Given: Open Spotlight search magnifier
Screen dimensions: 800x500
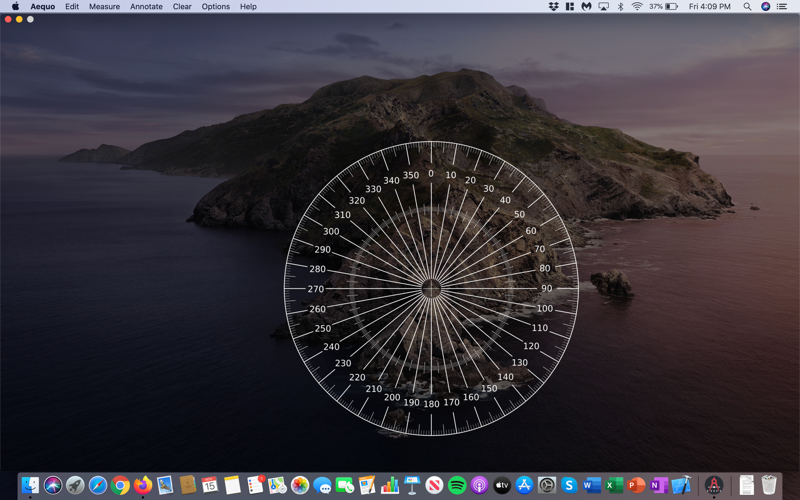Looking at the screenshot, I should pyautogui.click(x=747, y=6).
